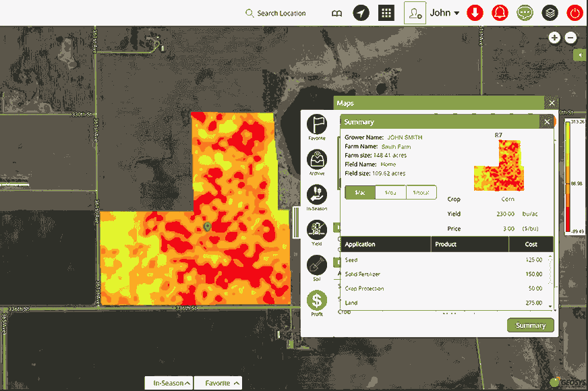Image resolution: width=588 pixels, height=391 pixels.
Task: Open the green chat bubble icon
Action: (x=525, y=13)
